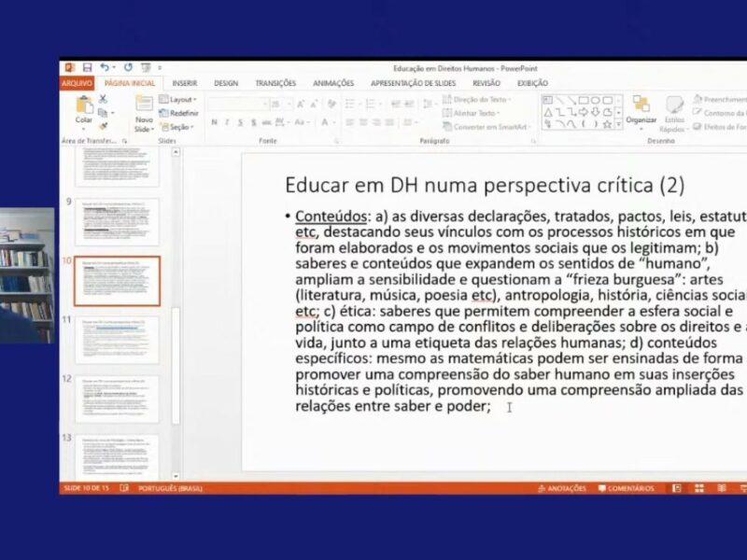Open the Seção dropdown
This screenshot has width=747, height=560.
[177, 127]
